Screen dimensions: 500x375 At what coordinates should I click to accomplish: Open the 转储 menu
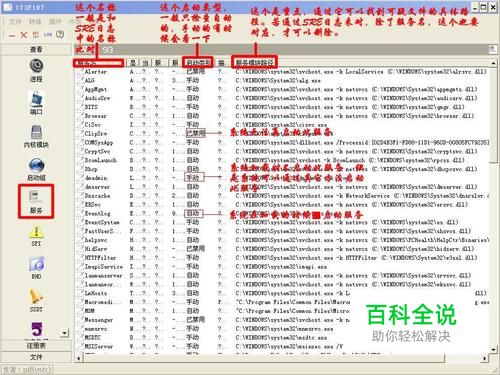click(x=35, y=21)
